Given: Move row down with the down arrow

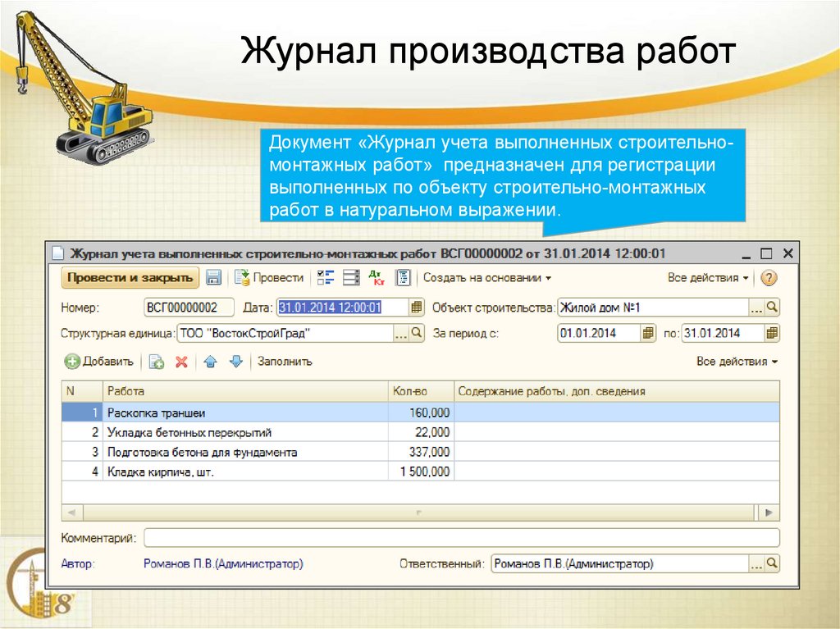Looking at the screenshot, I should tap(236, 362).
